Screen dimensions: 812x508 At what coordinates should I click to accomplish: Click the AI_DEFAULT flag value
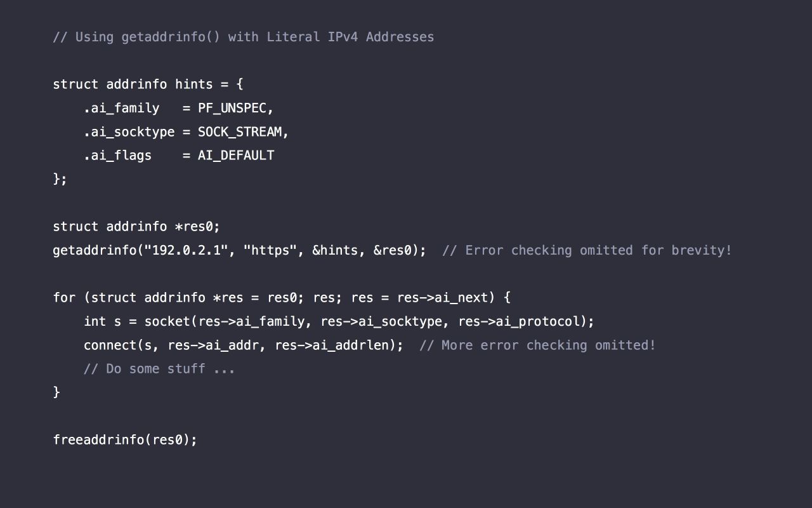[x=236, y=155]
